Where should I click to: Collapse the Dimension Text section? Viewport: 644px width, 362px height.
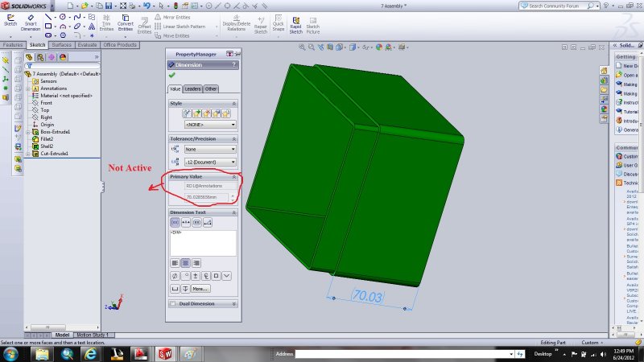(233, 212)
